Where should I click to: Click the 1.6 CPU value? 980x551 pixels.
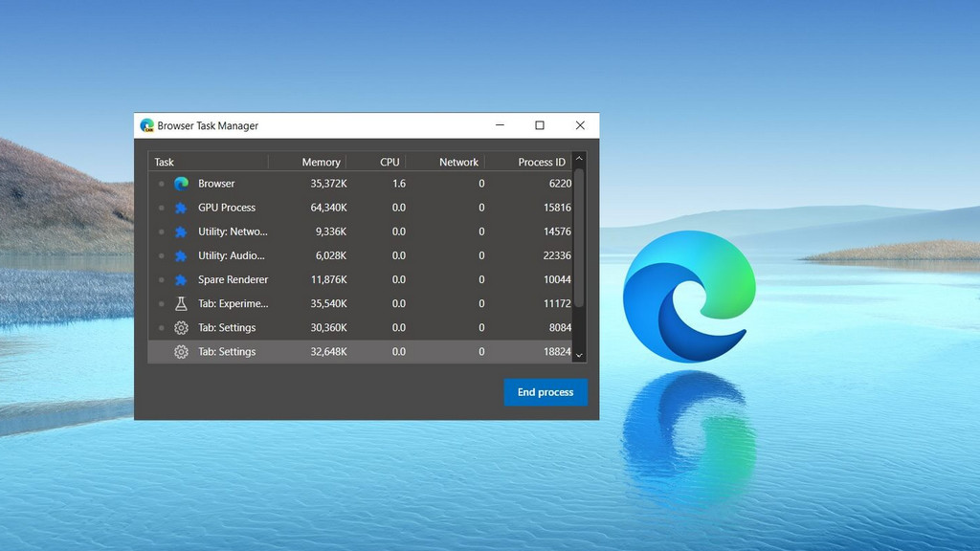399,184
